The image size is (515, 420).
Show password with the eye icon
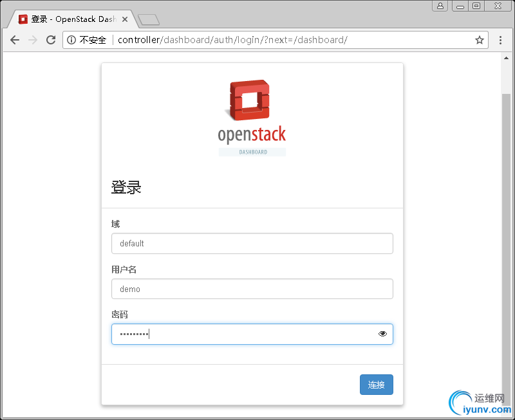382,334
